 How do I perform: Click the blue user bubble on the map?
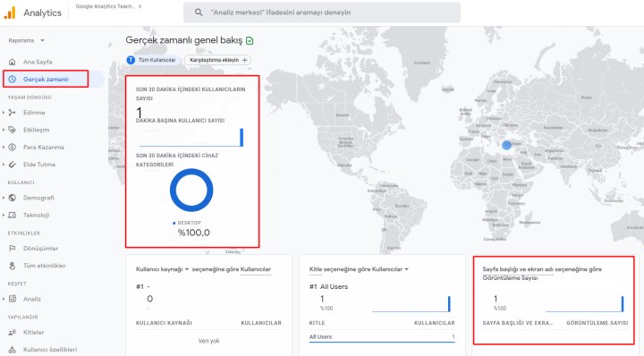[506, 145]
